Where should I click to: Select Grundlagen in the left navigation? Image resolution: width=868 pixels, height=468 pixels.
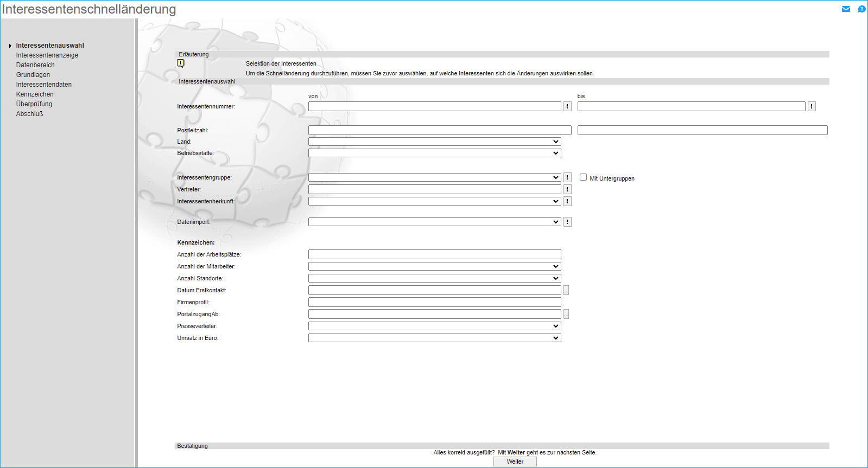coord(33,75)
